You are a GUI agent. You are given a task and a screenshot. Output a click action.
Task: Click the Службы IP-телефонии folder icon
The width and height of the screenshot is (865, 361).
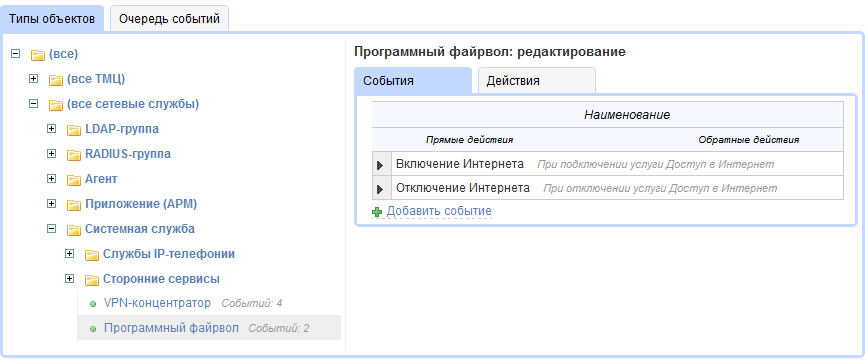92,255
